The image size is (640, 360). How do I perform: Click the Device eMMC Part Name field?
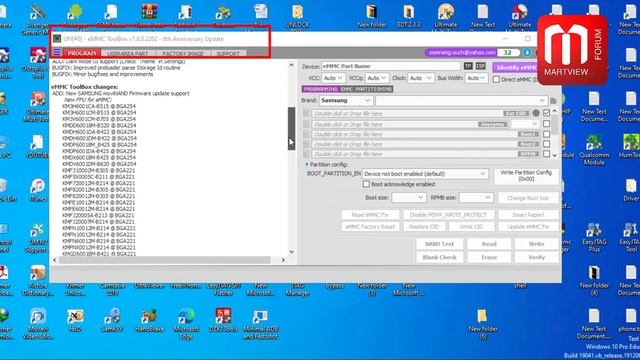point(391,66)
